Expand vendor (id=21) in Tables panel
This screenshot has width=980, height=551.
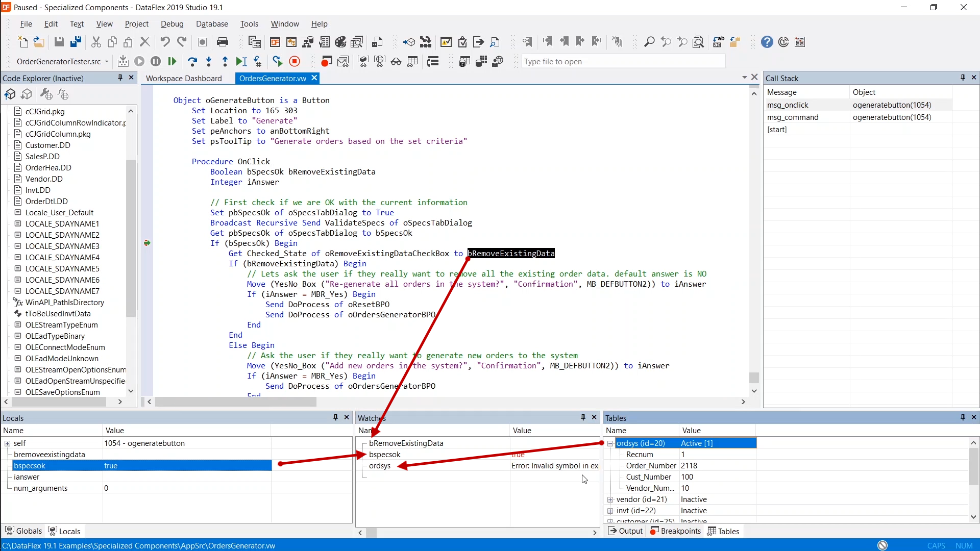pos(610,499)
